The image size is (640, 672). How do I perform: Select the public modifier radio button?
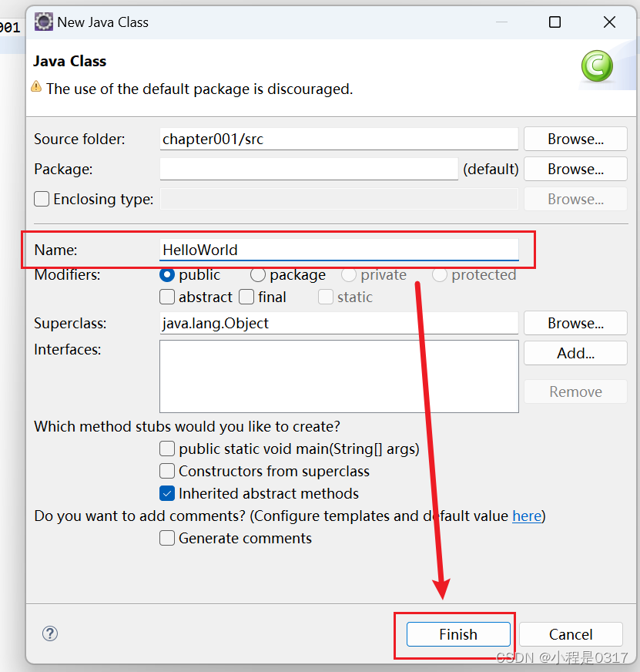[167, 274]
